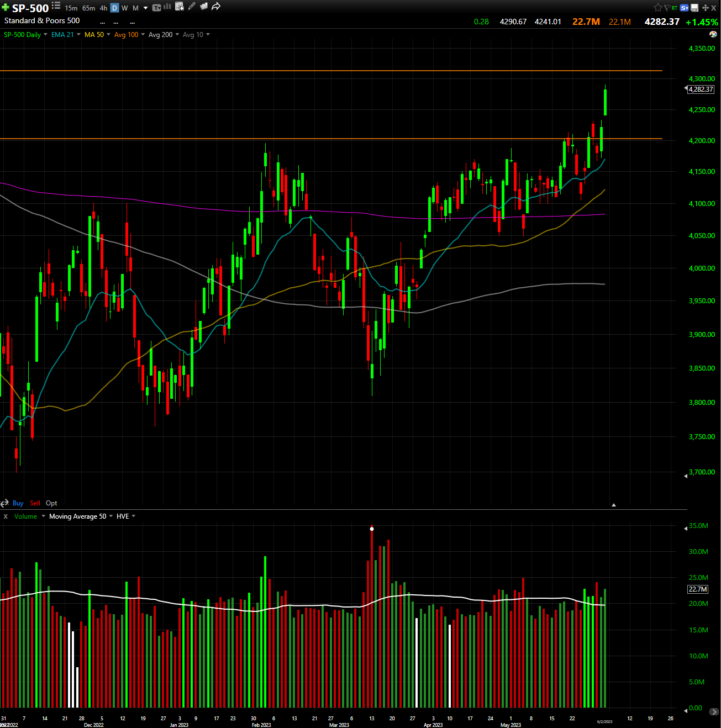Click the Standard & Poors 500 name
Screen dimensions: 721x728
click(42, 20)
